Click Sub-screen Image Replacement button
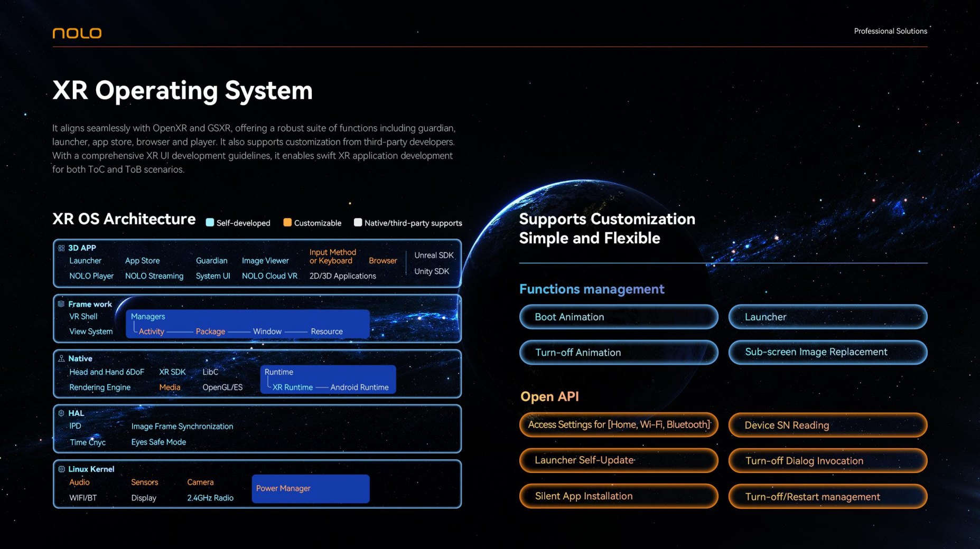The width and height of the screenshot is (980, 549). (x=828, y=352)
